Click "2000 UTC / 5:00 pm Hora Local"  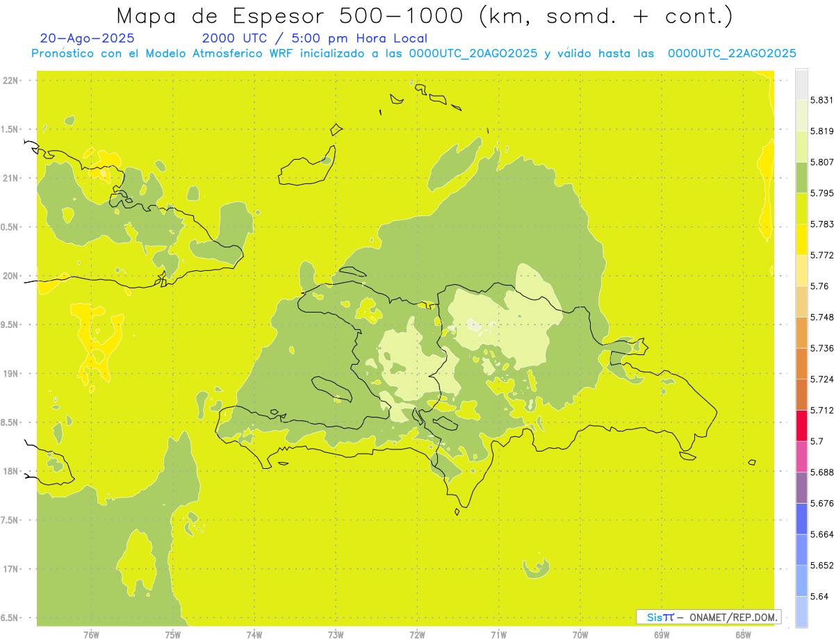tap(315, 38)
